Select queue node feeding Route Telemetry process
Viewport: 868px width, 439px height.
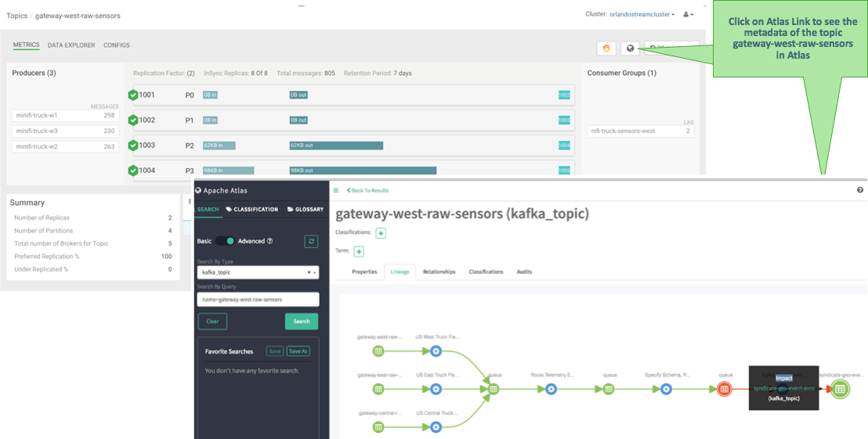(494, 389)
